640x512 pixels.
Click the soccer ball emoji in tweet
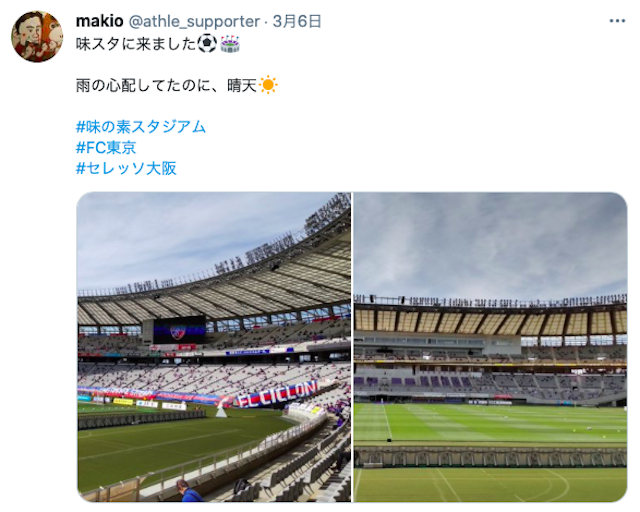[x=207, y=44]
